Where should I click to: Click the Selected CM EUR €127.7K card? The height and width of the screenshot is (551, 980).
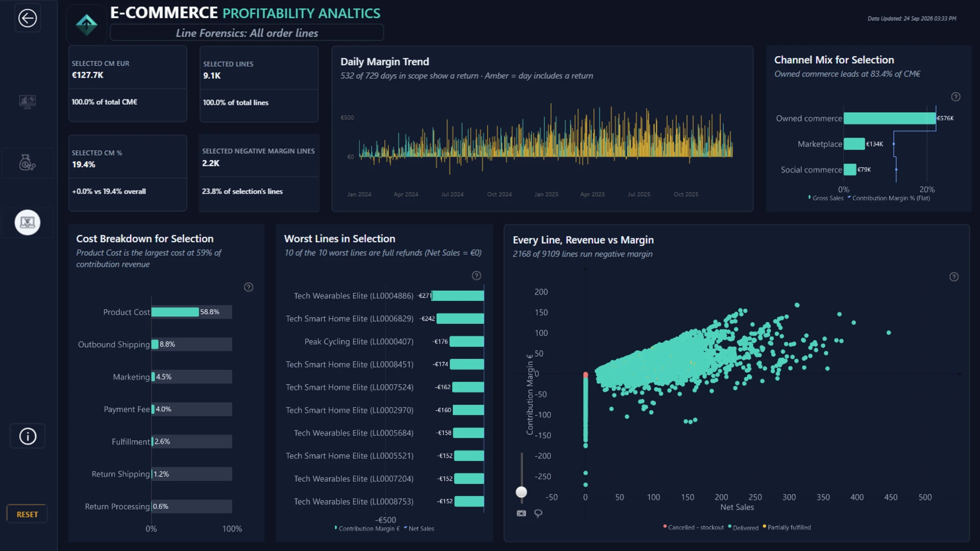pyautogui.click(x=128, y=84)
